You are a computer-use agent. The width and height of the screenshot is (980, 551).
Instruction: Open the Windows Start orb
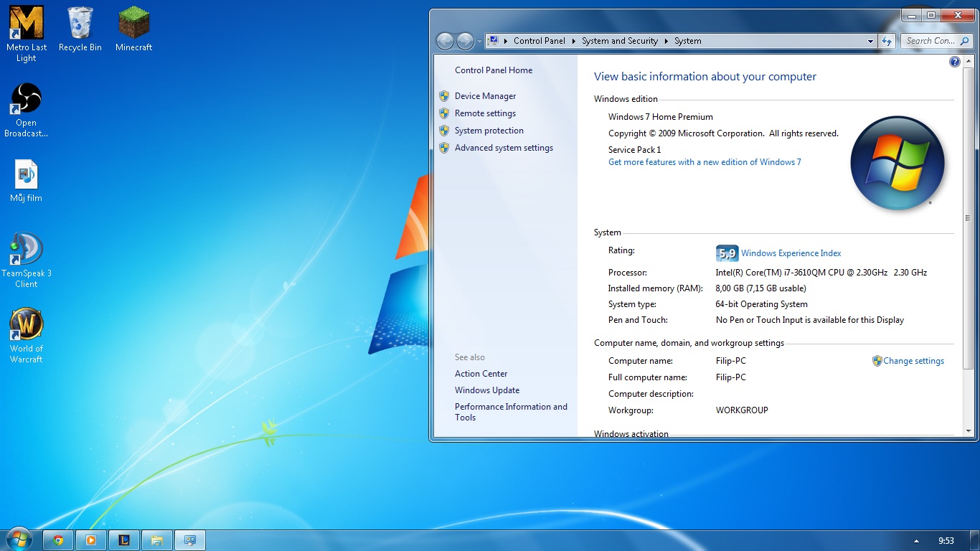click(x=19, y=540)
